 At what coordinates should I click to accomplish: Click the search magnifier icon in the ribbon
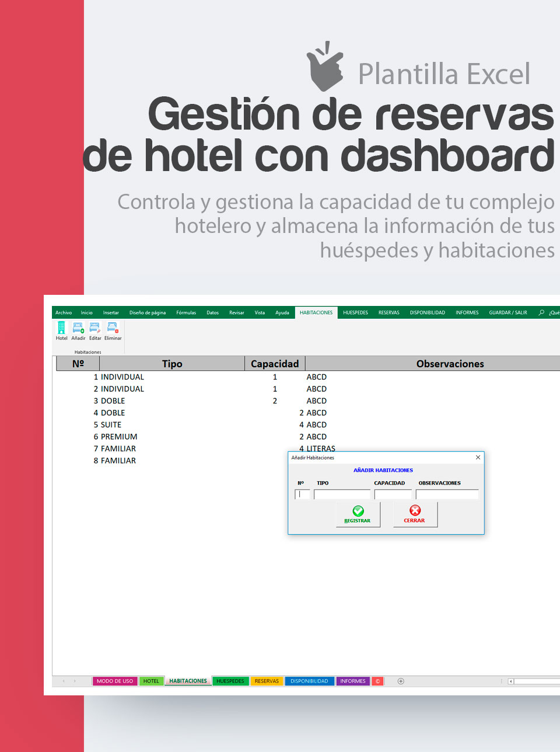541,312
